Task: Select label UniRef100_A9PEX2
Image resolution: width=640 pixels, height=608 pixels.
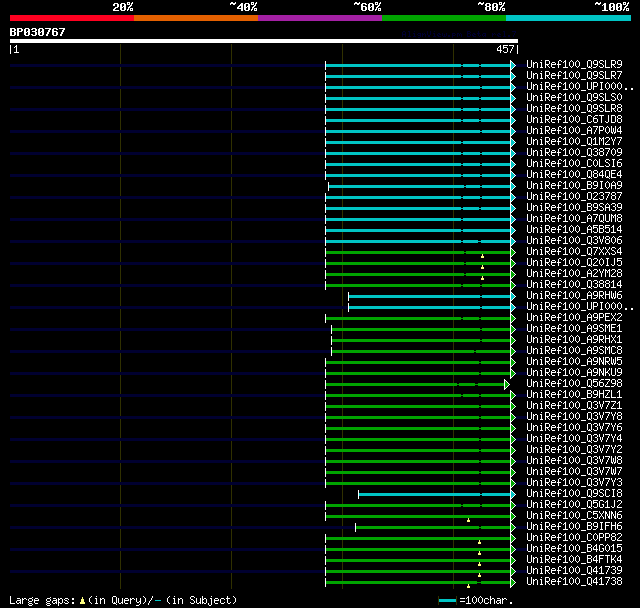Action: (574, 318)
